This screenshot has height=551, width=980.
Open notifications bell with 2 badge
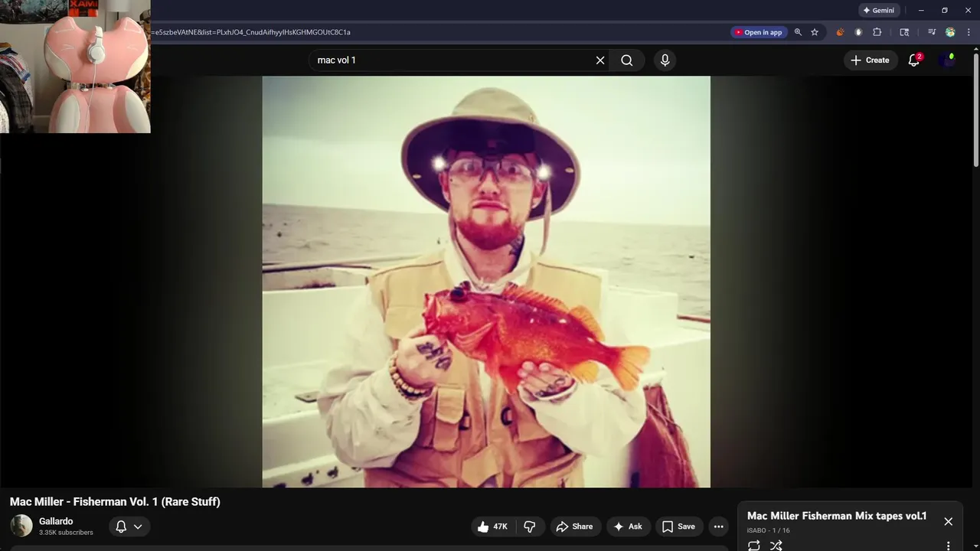pyautogui.click(x=914, y=60)
